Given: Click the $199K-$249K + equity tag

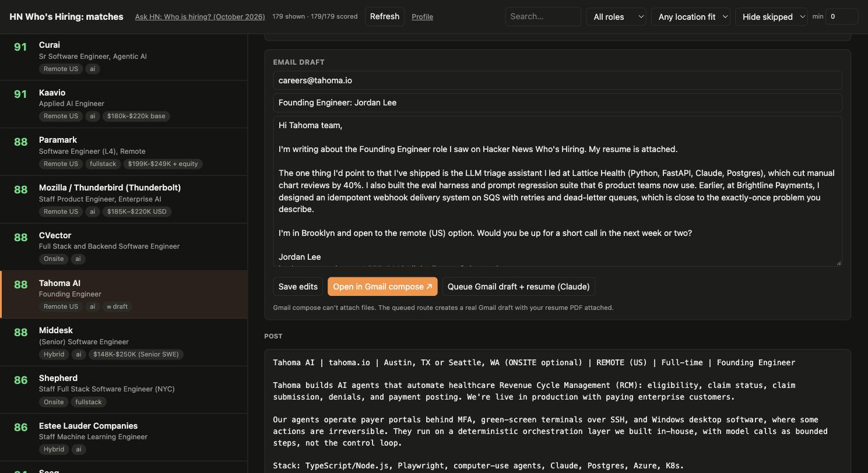Looking at the screenshot, I should (163, 164).
